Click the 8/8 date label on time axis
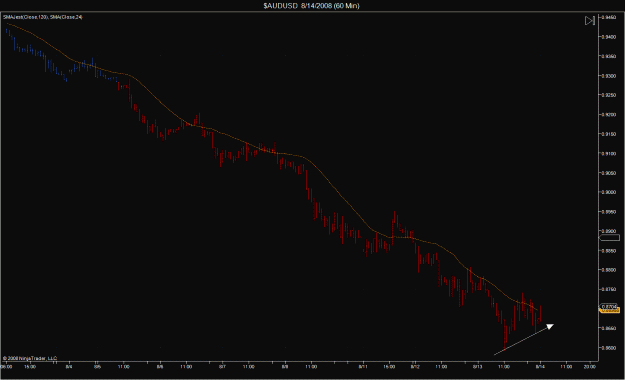 285,366
